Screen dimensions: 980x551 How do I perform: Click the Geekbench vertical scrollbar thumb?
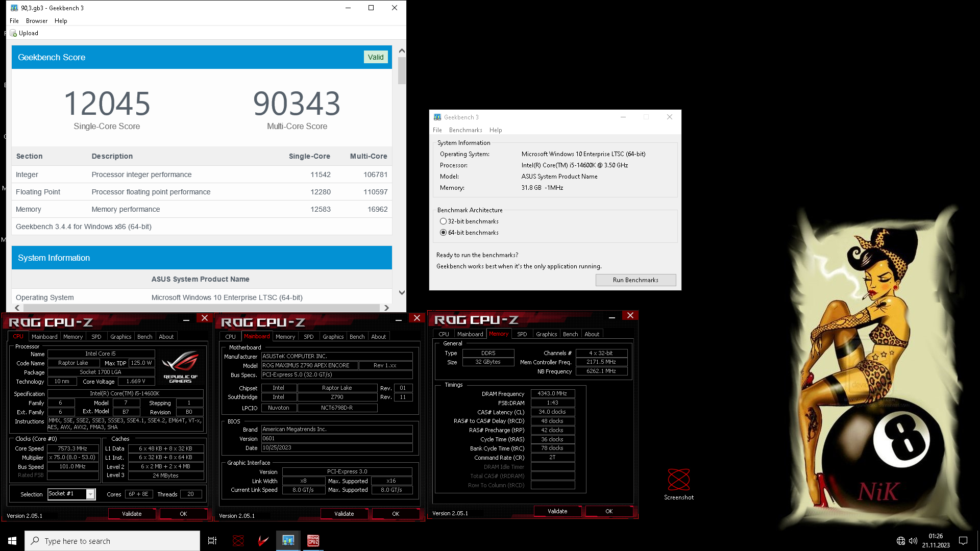click(x=402, y=70)
